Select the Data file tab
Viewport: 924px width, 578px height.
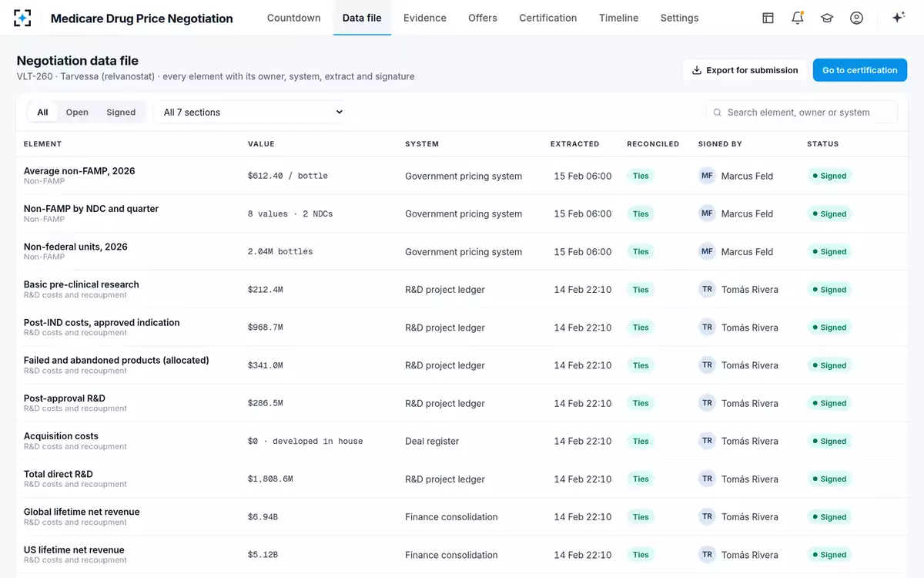362,18
